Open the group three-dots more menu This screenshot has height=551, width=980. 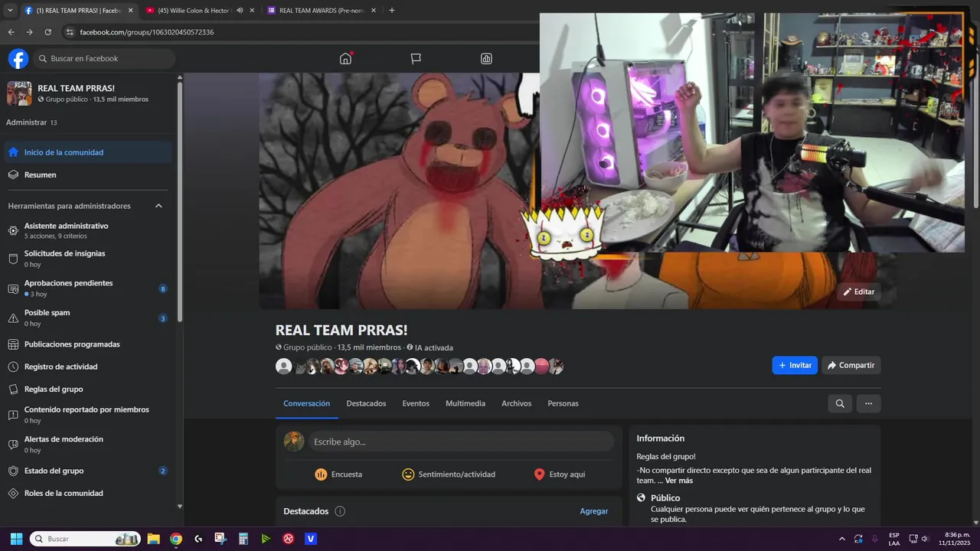point(868,403)
